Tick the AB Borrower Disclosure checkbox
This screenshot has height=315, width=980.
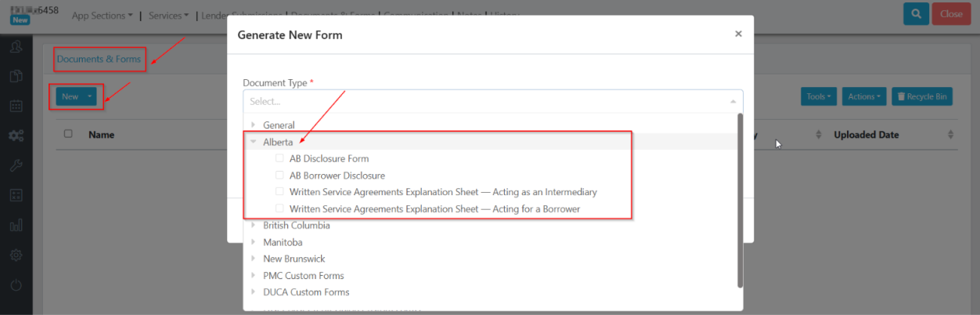click(280, 176)
